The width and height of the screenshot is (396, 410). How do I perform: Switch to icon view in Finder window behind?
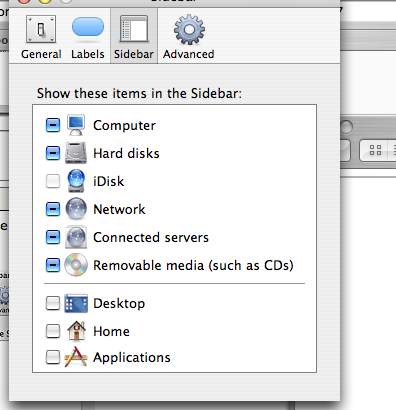click(x=375, y=150)
